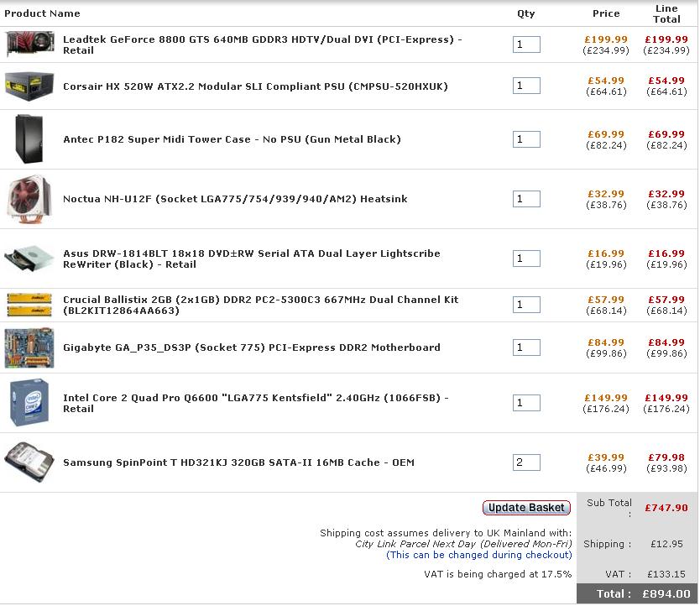Click the Update Basket button
700x606 pixels.
[526, 508]
